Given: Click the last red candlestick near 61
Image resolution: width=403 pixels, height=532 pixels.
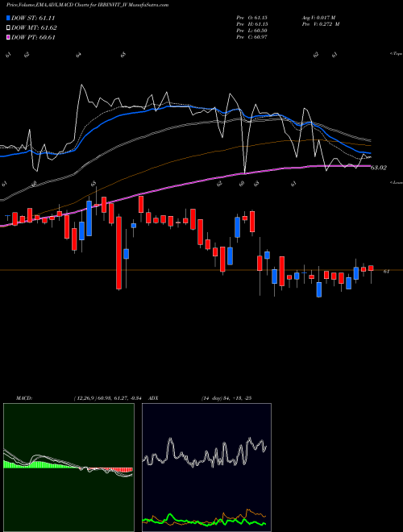Looking at the screenshot, I should (x=371, y=268).
